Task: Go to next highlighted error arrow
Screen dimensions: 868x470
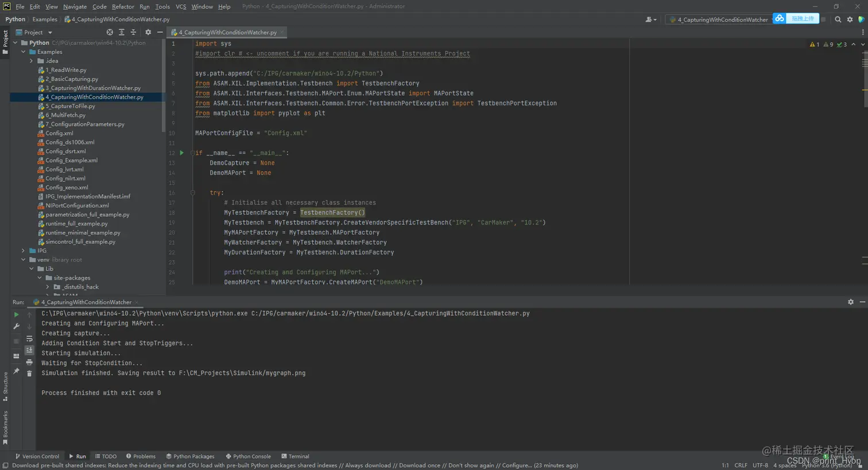Action: tap(862, 44)
